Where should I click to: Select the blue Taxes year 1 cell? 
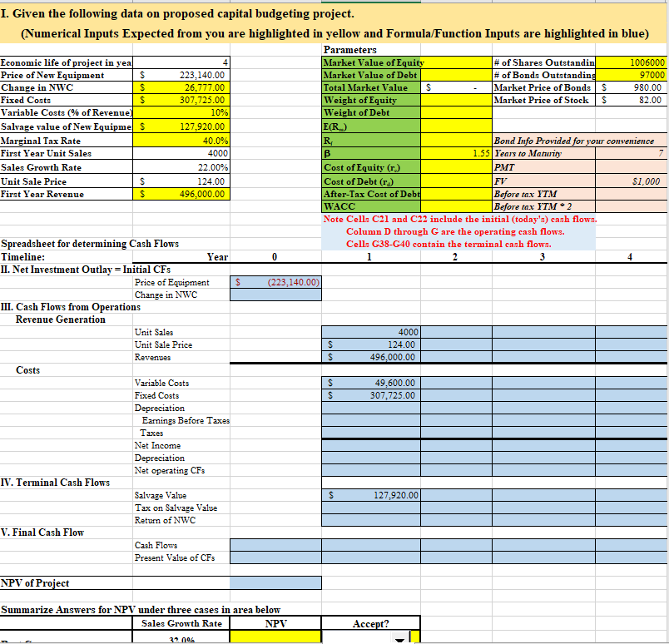coord(371,433)
